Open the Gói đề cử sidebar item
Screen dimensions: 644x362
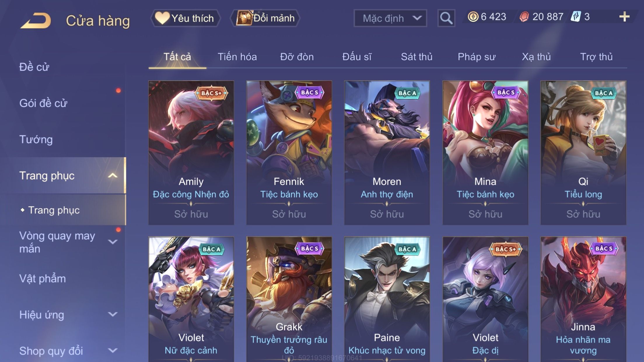(43, 103)
